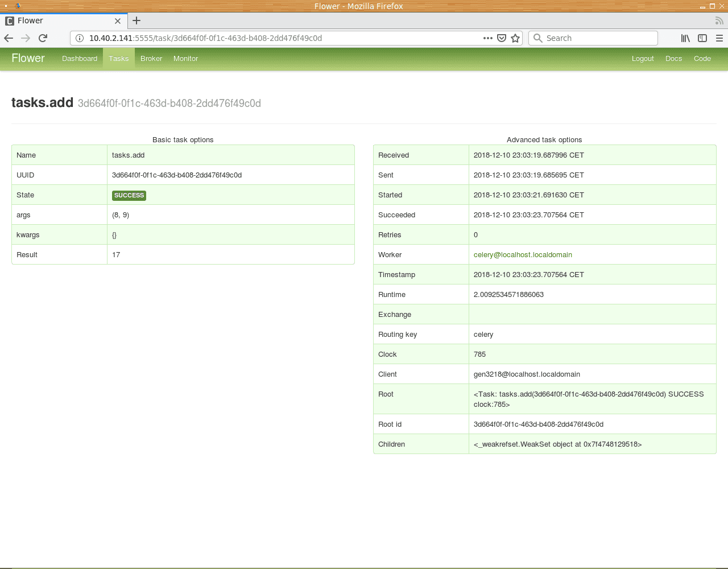Go back to the previous page
Image resolution: width=728 pixels, height=569 pixels.
point(9,38)
